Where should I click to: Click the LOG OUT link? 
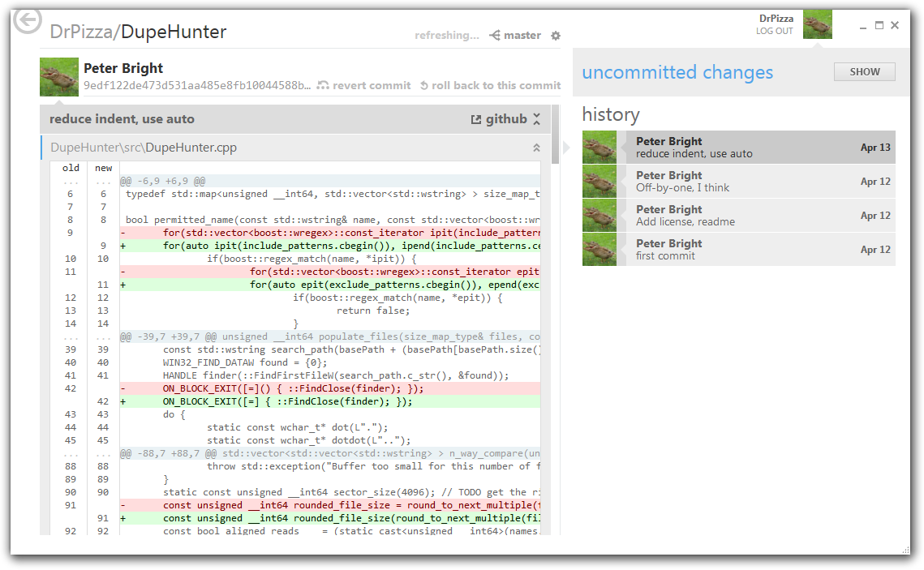coord(776,32)
